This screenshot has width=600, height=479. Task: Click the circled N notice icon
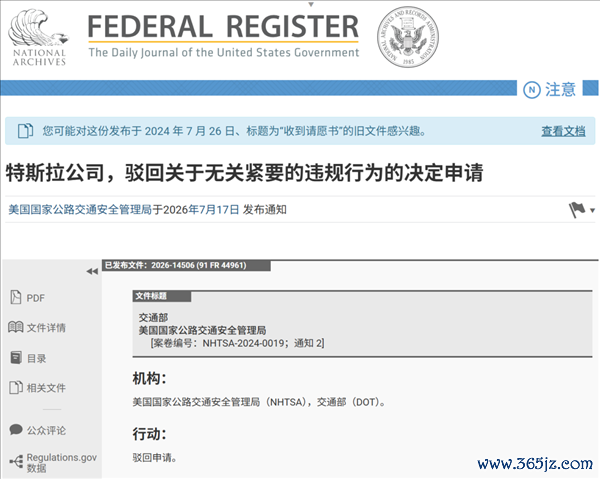point(532,90)
